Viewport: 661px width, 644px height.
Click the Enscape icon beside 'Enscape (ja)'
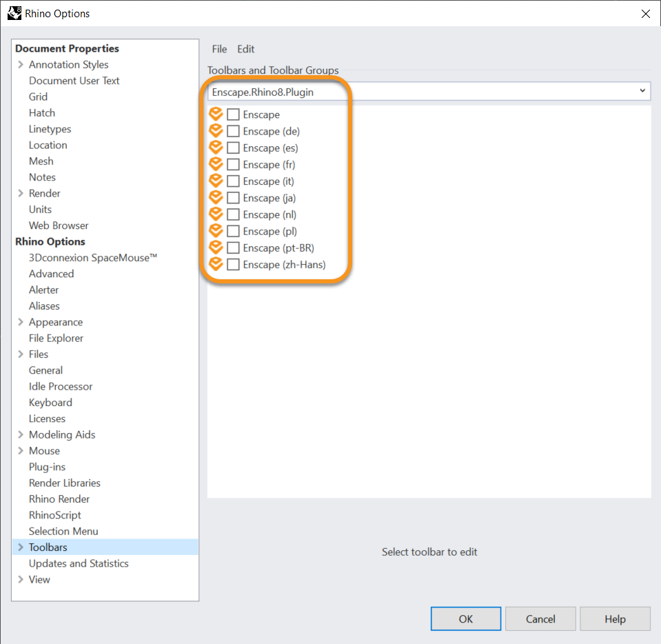tap(216, 197)
